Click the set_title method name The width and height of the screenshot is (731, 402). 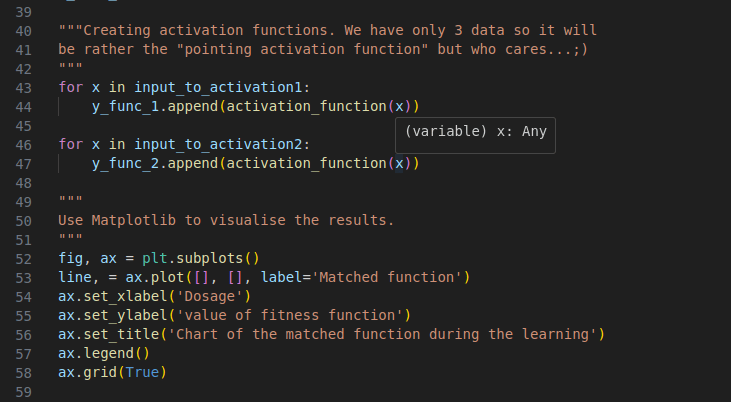117,334
